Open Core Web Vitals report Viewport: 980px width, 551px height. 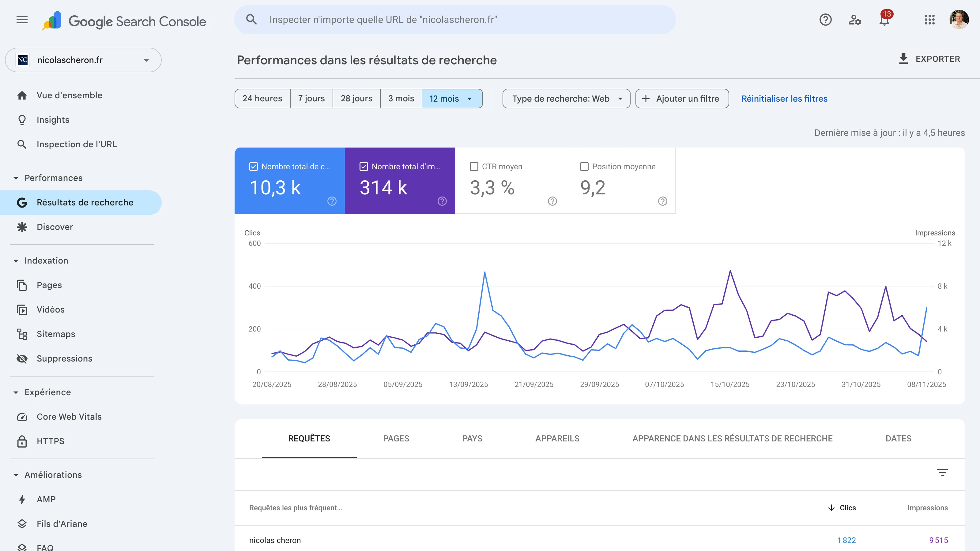pos(69,416)
